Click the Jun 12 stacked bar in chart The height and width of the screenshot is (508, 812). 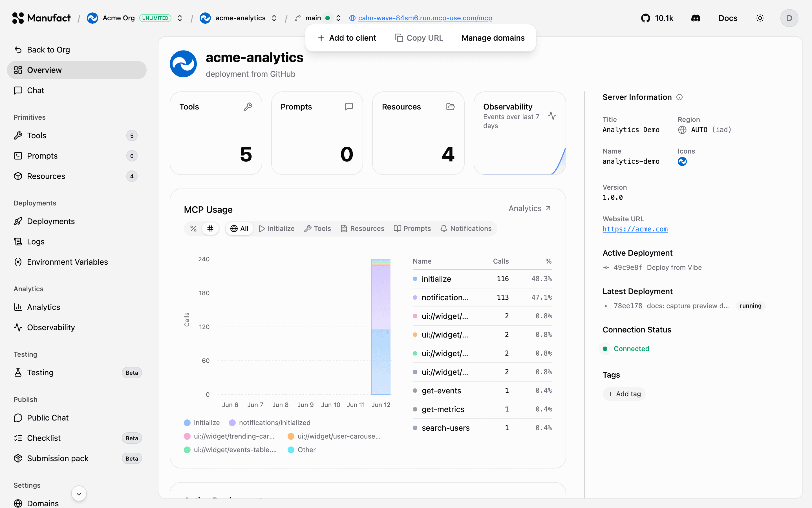[381, 327]
